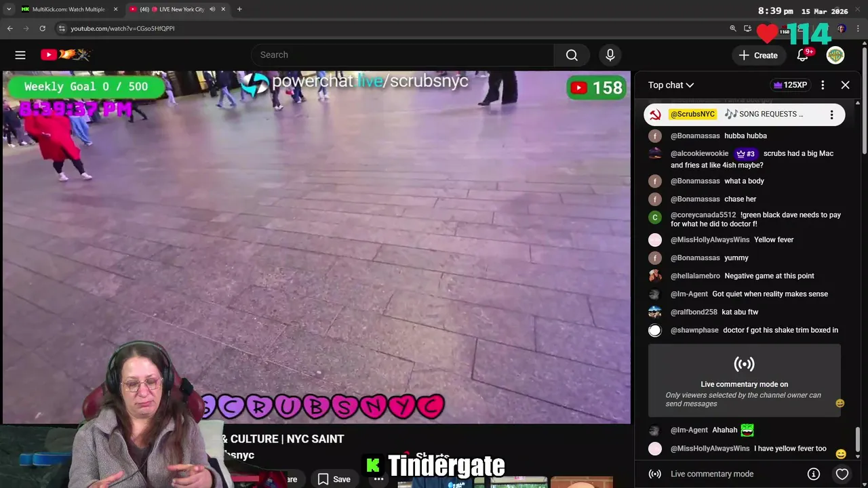Click the cast media icon in address bar
Viewport: 868px width, 488px height.
coord(747,28)
